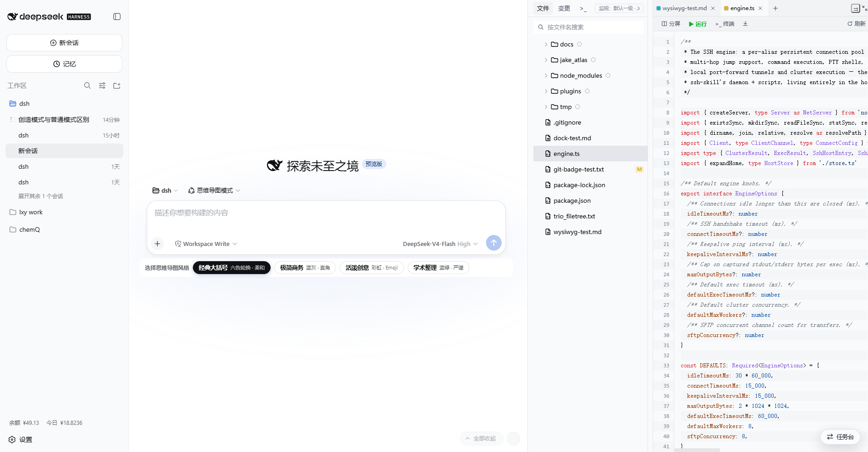The height and width of the screenshot is (452, 868).
Task: Expand the jake_atlas folder
Action: click(546, 60)
